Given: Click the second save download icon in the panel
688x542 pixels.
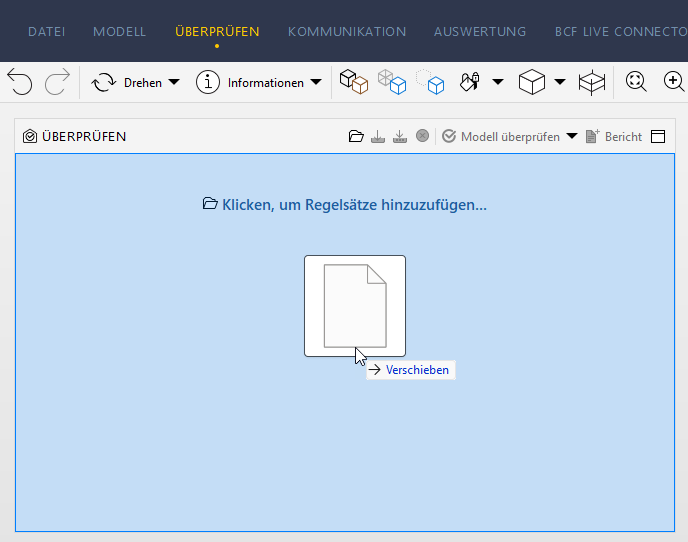Looking at the screenshot, I should point(400,136).
